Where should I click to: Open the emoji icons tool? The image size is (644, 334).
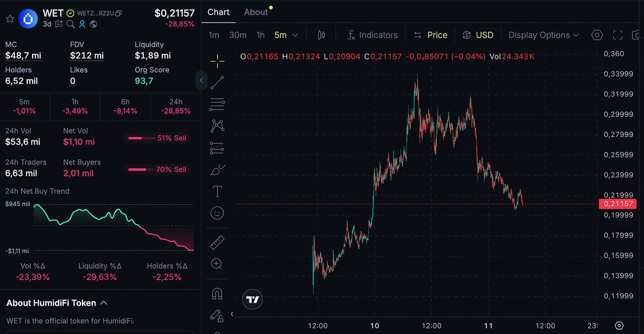tap(217, 213)
